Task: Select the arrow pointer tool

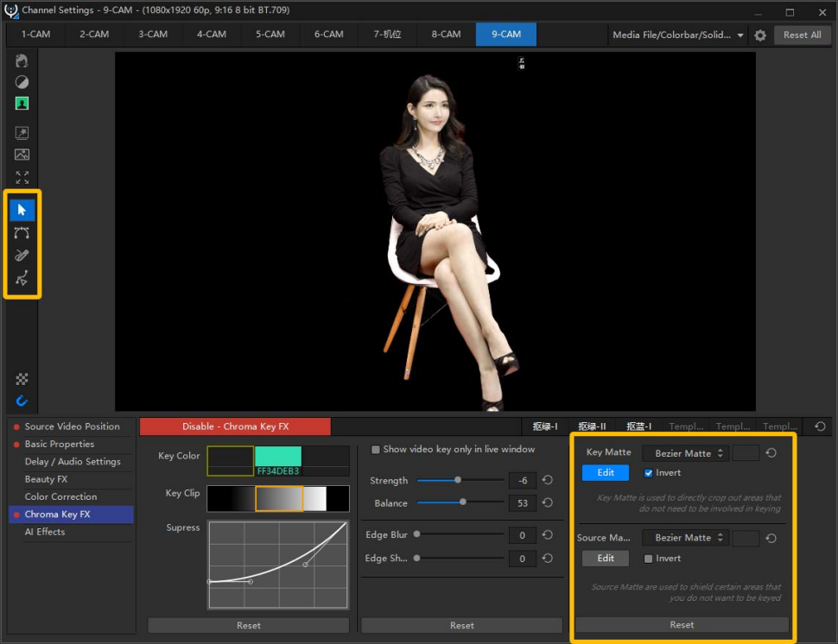Action: (x=22, y=210)
